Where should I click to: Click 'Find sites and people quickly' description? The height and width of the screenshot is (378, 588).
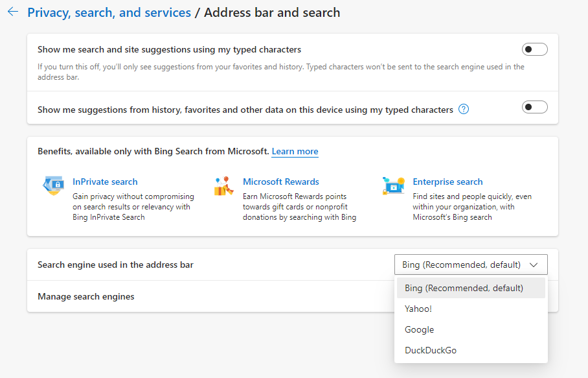tap(472, 207)
